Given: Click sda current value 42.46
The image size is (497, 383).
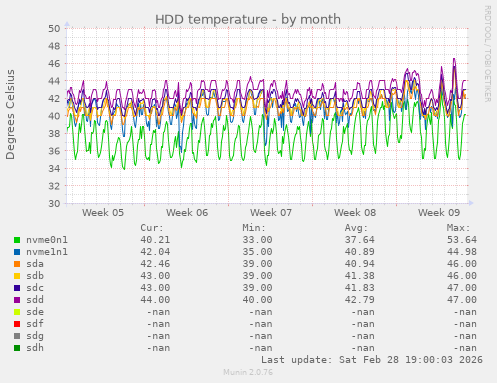Looking at the screenshot, I should (x=155, y=264).
